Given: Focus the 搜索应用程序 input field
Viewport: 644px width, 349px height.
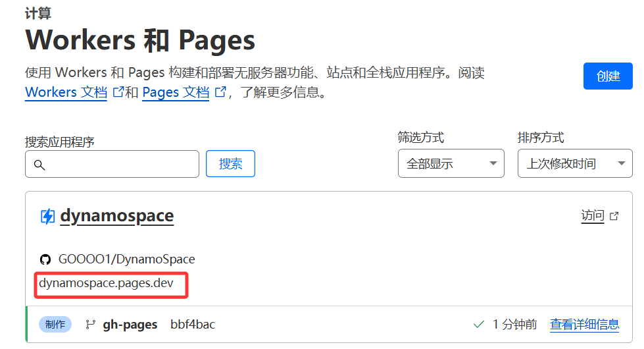Looking at the screenshot, I should (x=112, y=164).
